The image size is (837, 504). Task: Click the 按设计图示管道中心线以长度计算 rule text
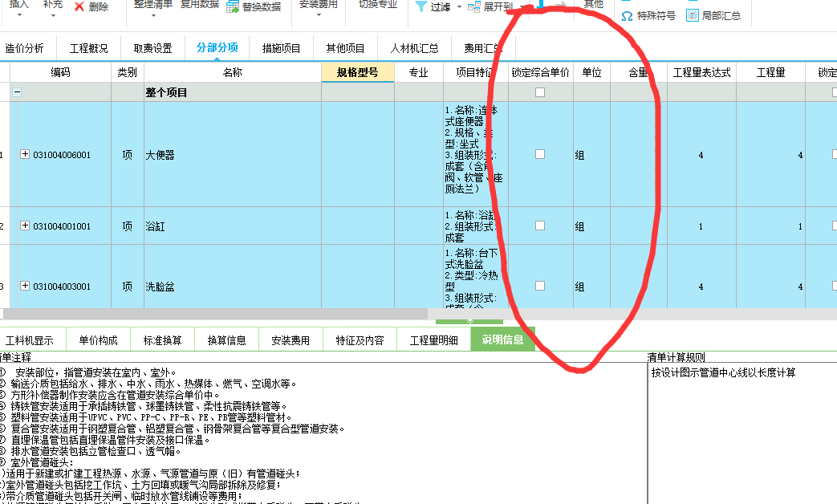click(723, 372)
